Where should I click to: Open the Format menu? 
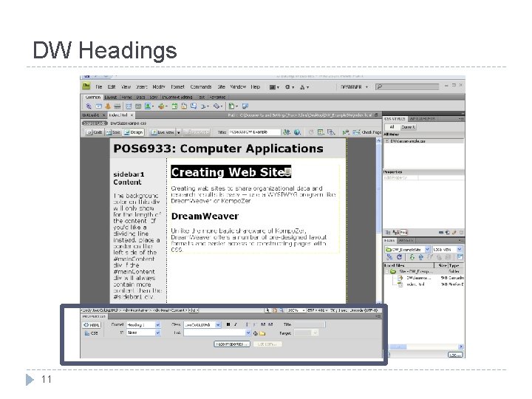click(177, 87)
